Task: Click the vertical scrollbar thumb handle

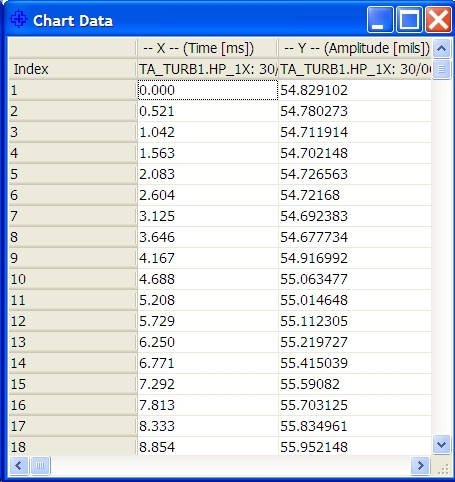Action: coord(442,69)
